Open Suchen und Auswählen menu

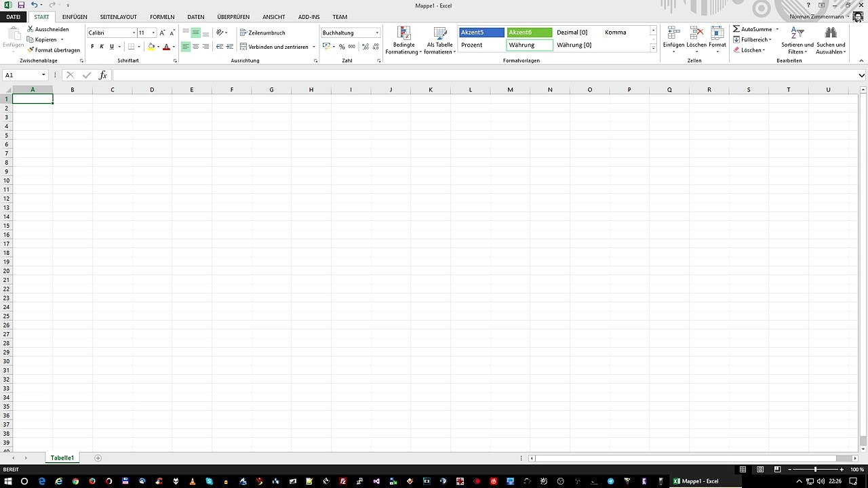click(x=831, y=41)
